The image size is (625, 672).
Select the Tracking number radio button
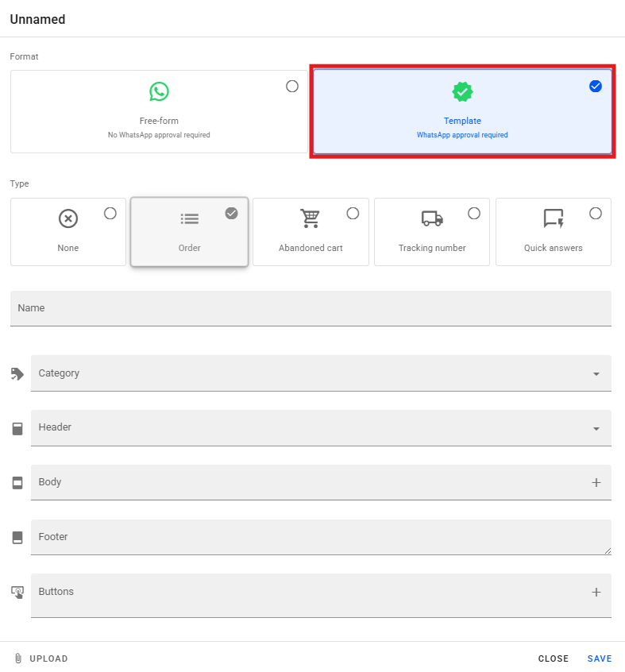474,213
